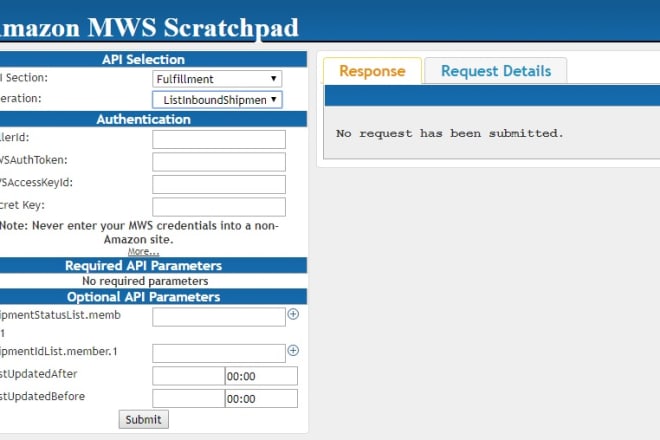
Task: Open the More... link under credentials note
Action: [144, 252]
